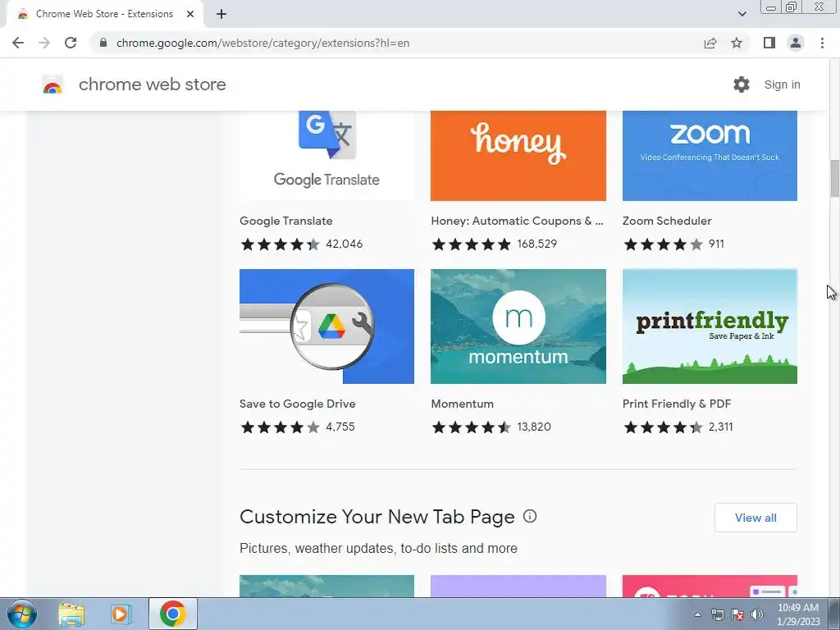
Task: Bookmark this tab with the star icon
Action: (737, 43)
